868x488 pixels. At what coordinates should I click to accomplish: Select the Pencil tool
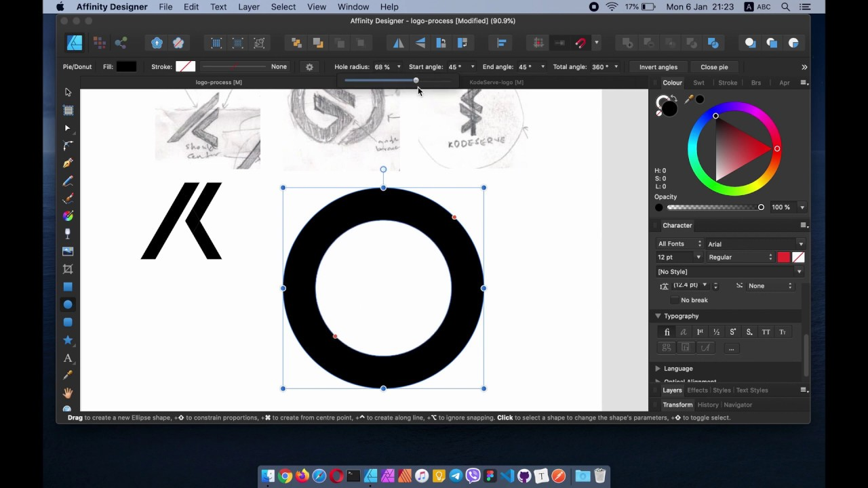pos(67,180)
